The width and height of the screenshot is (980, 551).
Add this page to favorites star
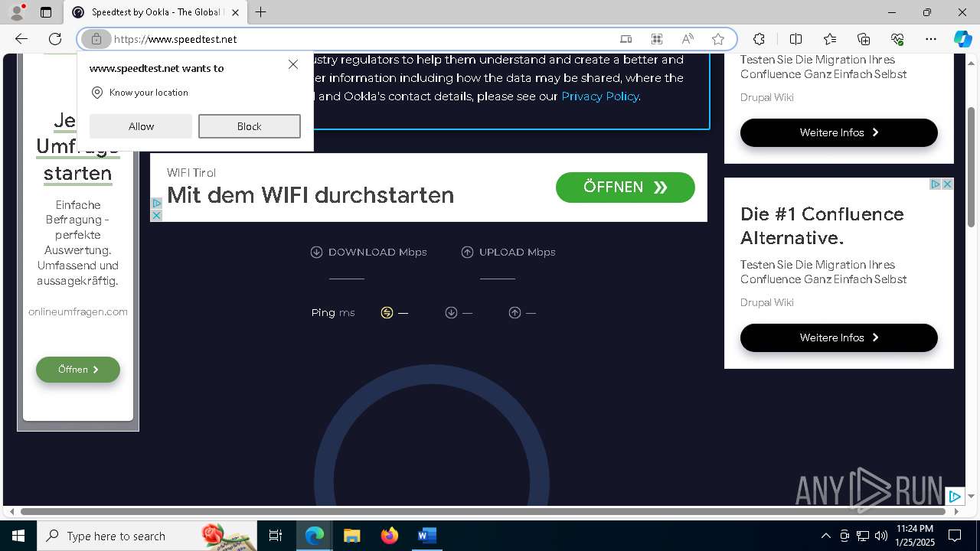tap(718, 39)
